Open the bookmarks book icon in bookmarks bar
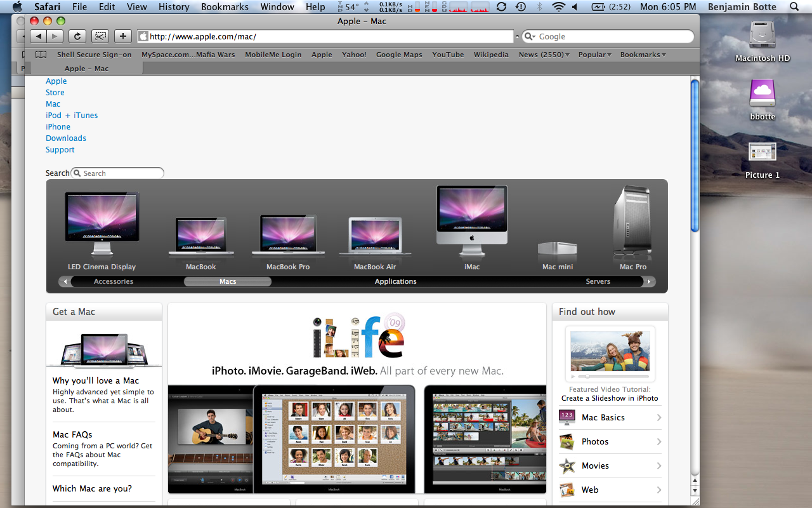 point(41,55)
